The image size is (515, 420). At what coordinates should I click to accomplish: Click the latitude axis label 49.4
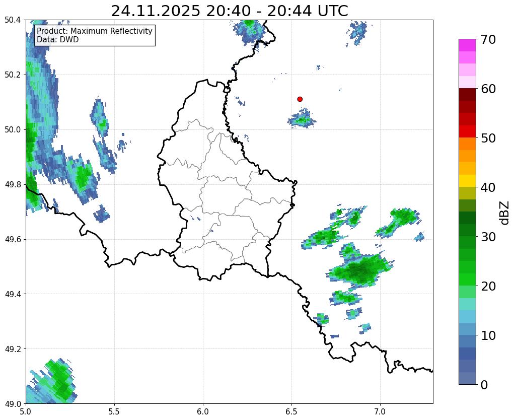[13, 294]
